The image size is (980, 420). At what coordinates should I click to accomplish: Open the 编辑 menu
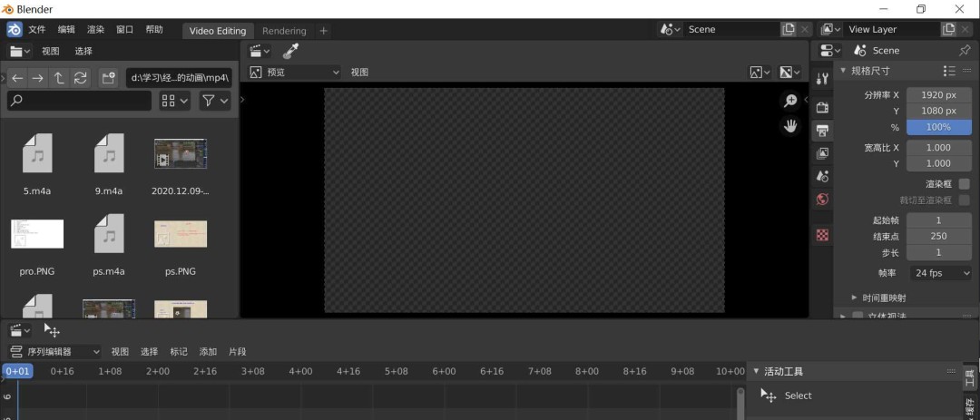click(66, 29)
